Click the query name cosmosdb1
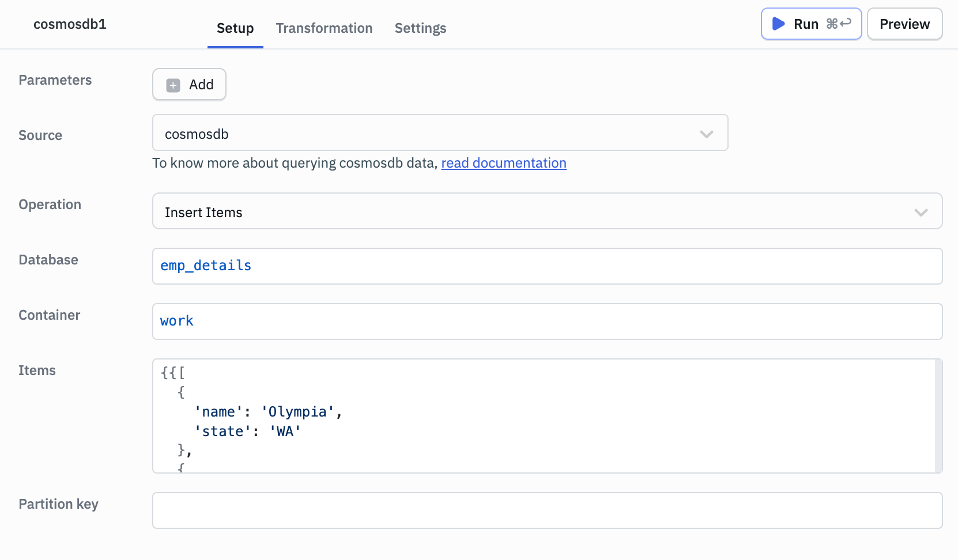The height and width of the screenshot is (560, 958). pos(70,24)
